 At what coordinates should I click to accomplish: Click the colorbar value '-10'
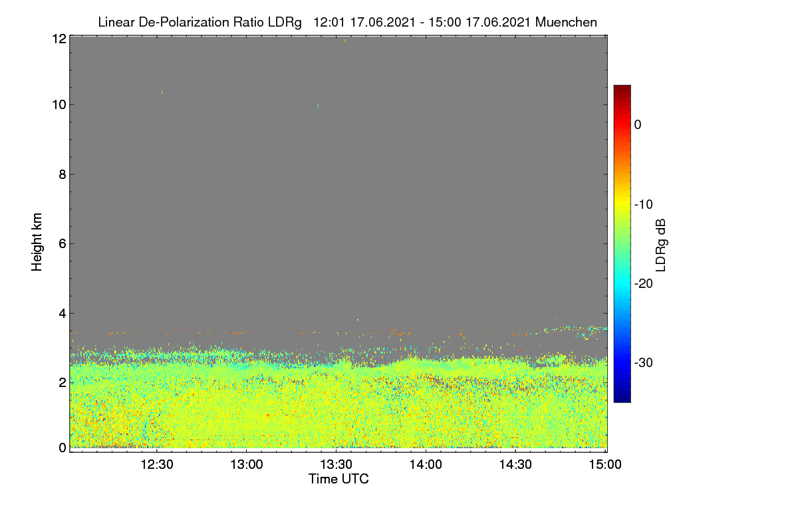pos(644,204)
